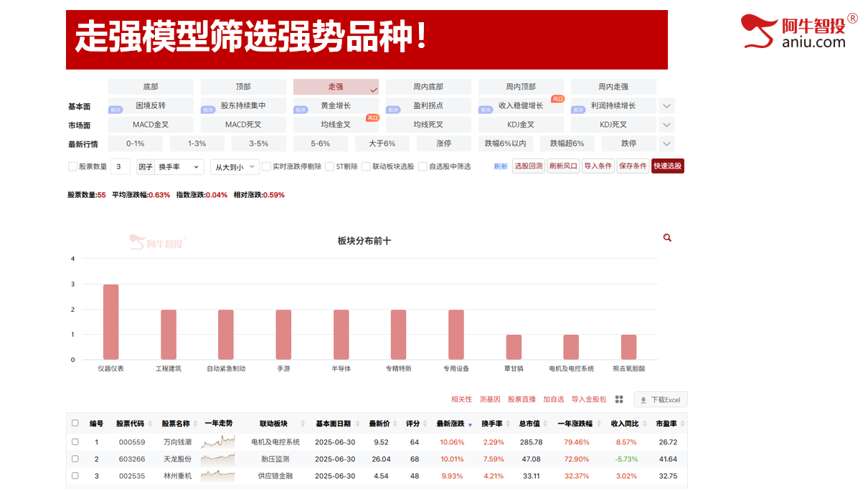Click 万向钱潮 one-year trend sparkline

[x=217, y=442]
